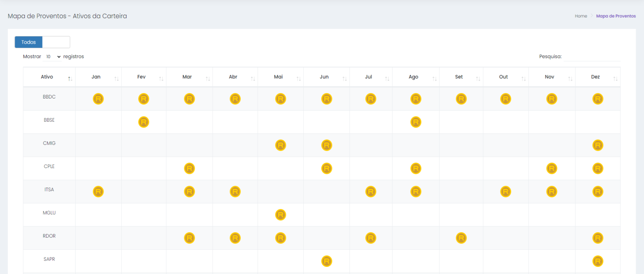Sort table by Fev column
Image resolution: width=644 pixels, height=274 pixels.
point(144,77)
